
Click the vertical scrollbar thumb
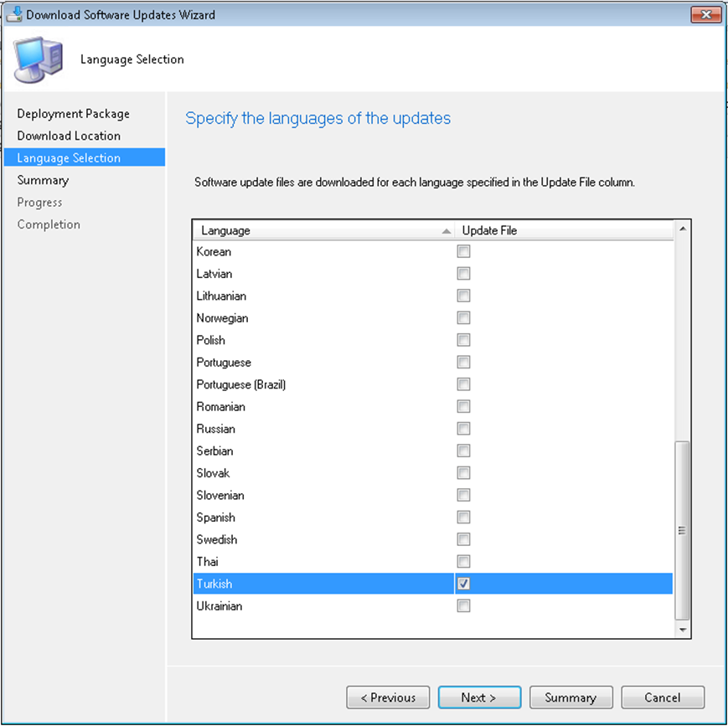(682, 529)
